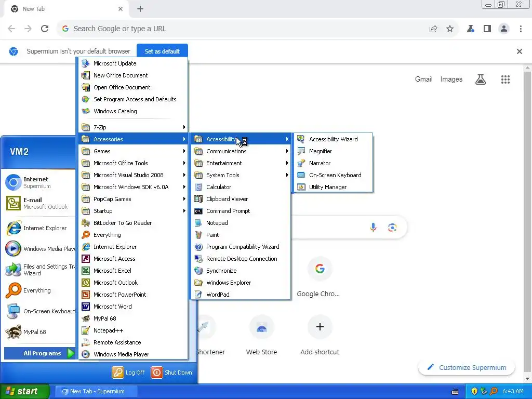532x399 pixels.
Task: Open Magnifier from Accessibility submenu
Action: (x=333, y=151)
